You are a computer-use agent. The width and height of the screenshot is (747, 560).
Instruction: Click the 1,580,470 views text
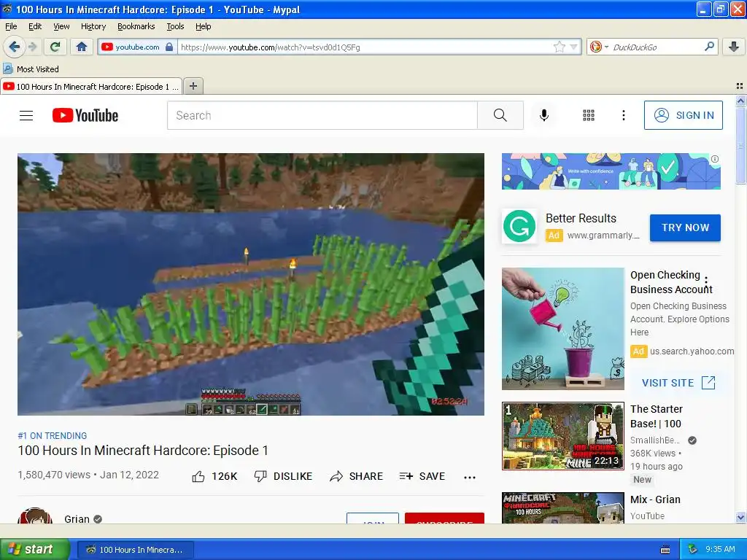point(54,475)
